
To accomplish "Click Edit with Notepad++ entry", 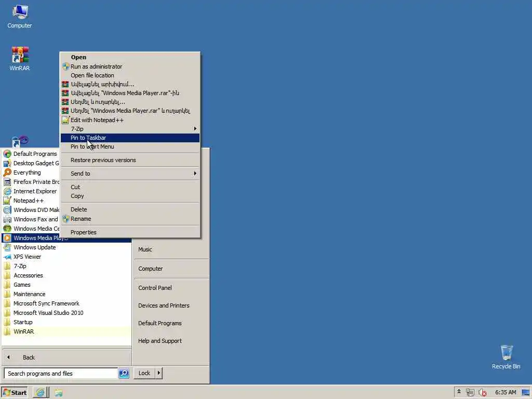I will point(130,120).
